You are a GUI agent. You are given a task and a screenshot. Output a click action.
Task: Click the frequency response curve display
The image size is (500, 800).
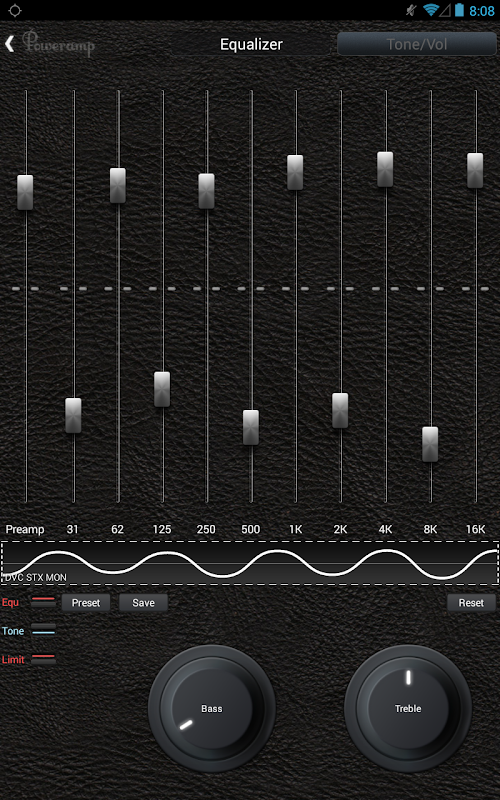pyautogui.click(x=250, y=563)
